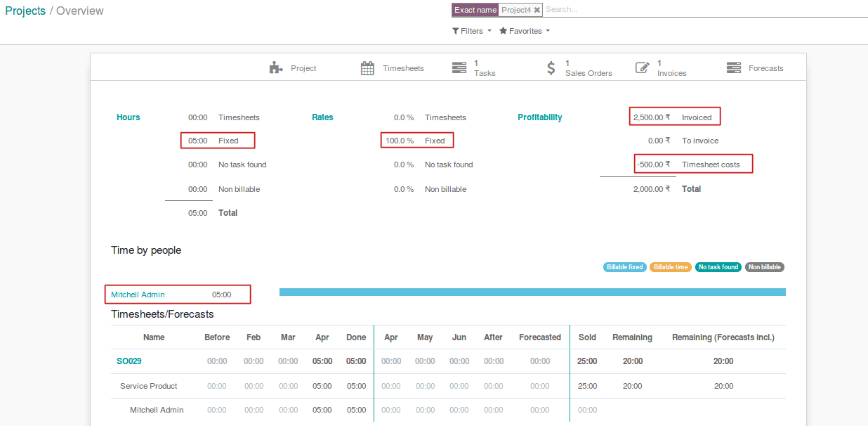Click the SO029 Sold value 25:00
Viewport: 868px width, 426px height.
[588, 361]
